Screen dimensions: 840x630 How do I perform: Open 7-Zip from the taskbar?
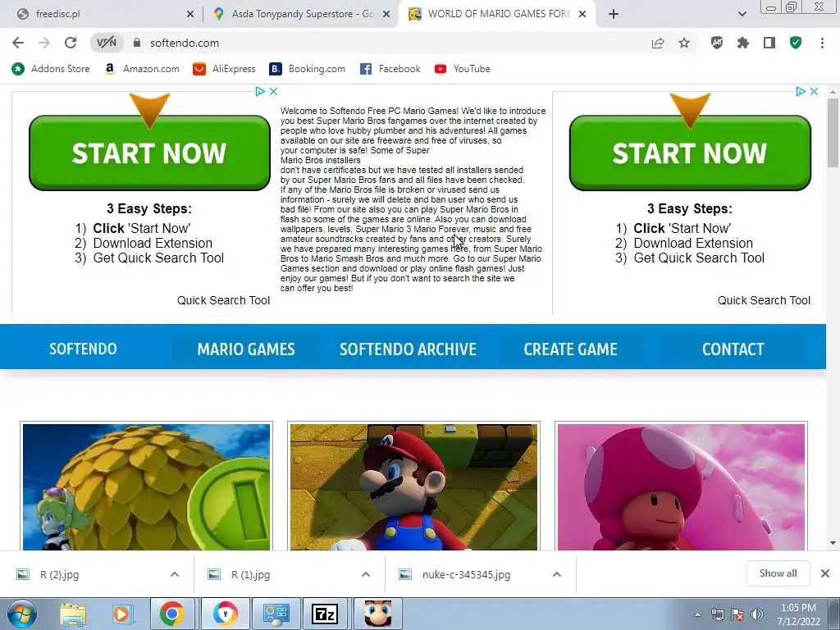[x=325, y=614]
